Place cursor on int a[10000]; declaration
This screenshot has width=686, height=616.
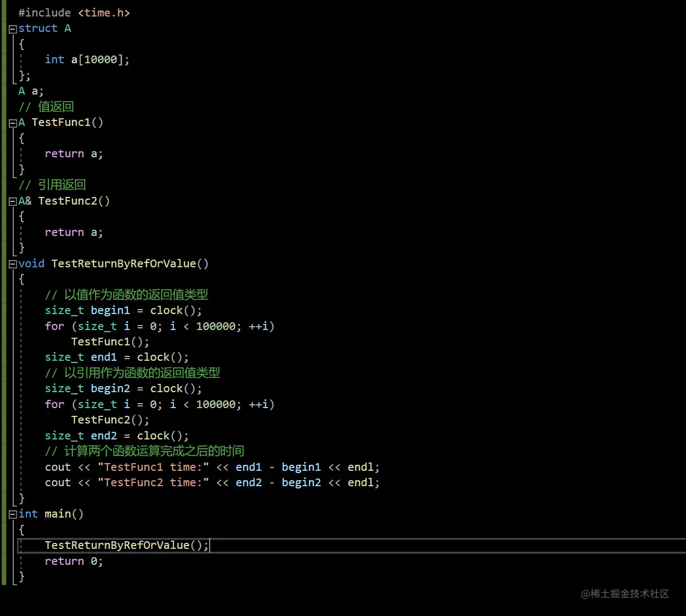tap(87, 59)
